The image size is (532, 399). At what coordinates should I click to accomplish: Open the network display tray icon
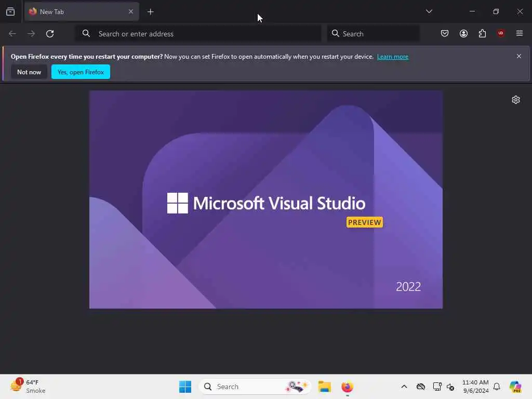437,387
